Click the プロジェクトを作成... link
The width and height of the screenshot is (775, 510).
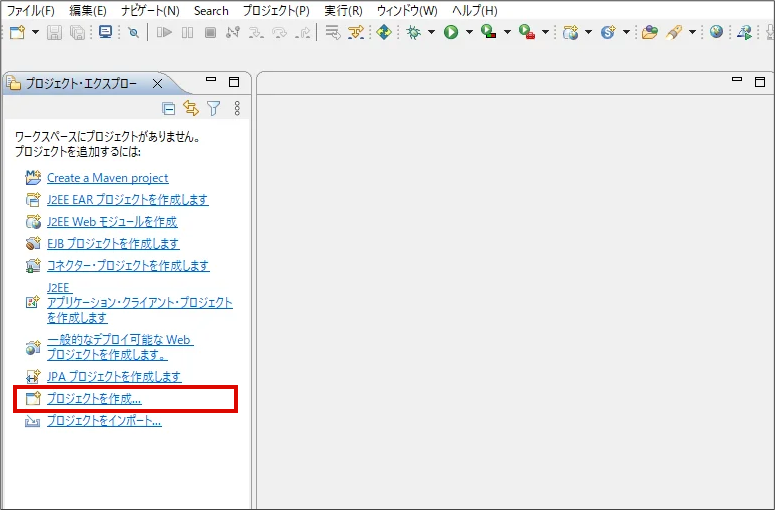coord(94,399)
